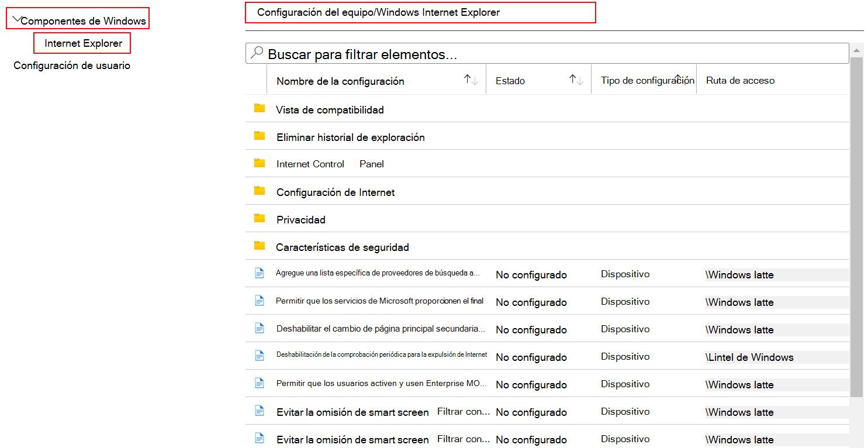Click Dispositivo in the Deshabilitación de la comprobación row
The image size is (868, 448).
(625, 357)
